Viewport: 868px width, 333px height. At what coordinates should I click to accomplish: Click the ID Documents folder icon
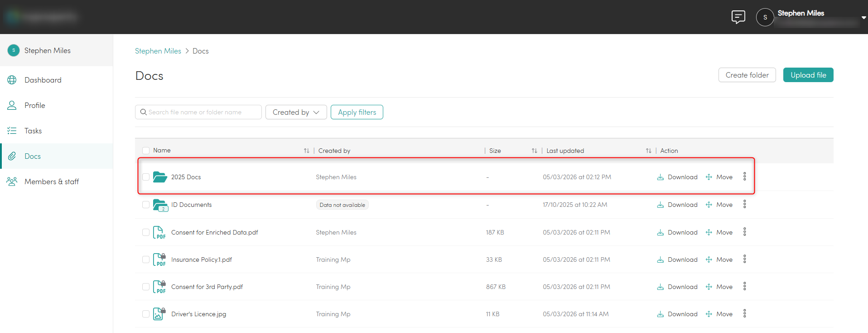point(160,205)
